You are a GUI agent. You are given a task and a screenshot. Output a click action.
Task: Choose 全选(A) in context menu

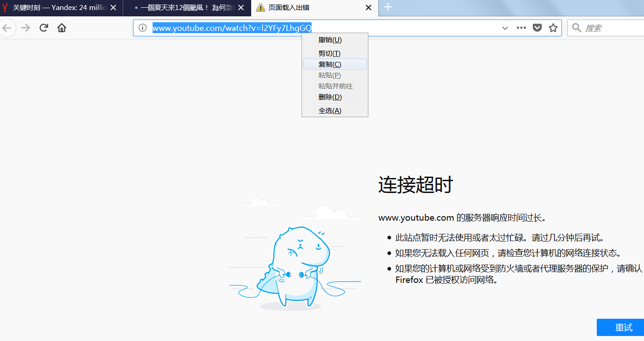coord(335,111)
